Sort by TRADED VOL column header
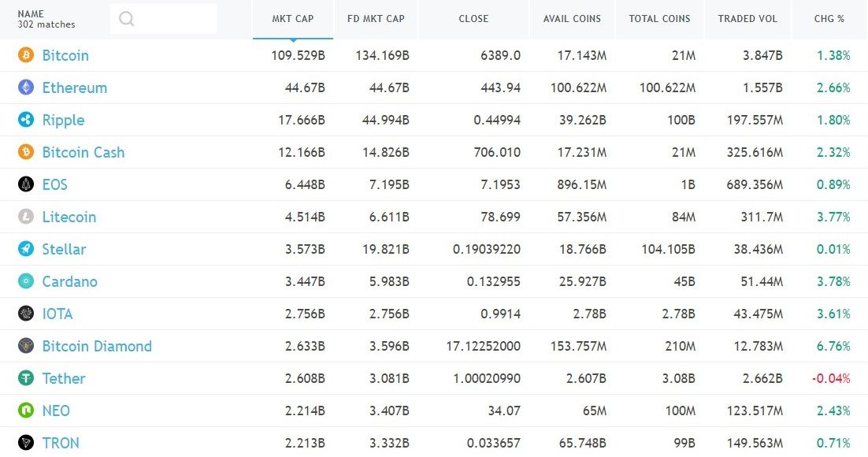Image resolution: width=868 pixels, height=457 pixels. [x=747, y=18]
